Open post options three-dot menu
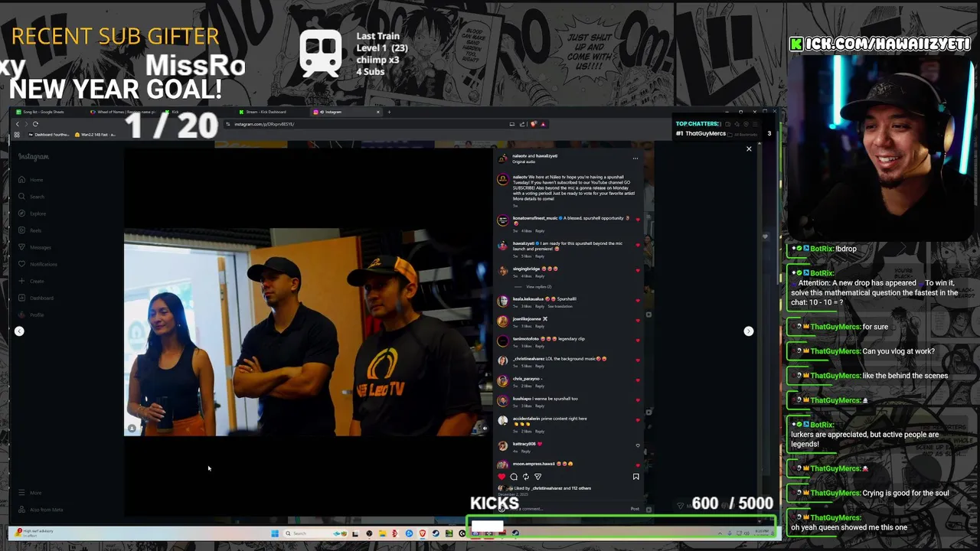The width and height of the screenshot is (980, 551). click(x=635, y=158)
